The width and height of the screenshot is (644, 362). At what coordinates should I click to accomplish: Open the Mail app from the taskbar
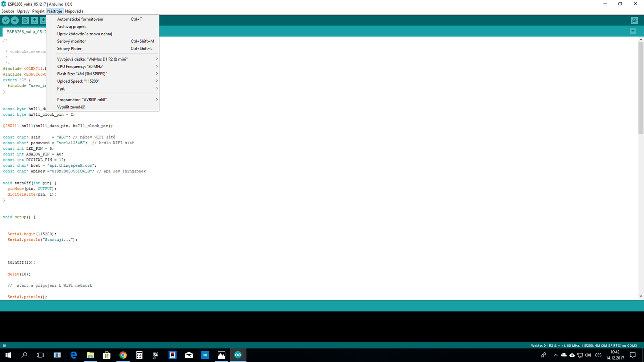189,355
